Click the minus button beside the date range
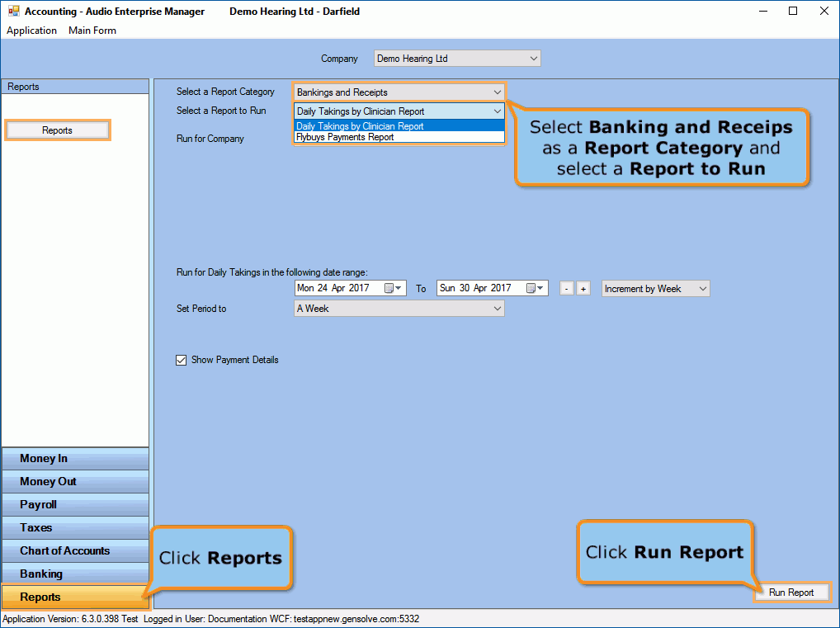840x628 pixels. pyautogui.click(x=567, y=288)
